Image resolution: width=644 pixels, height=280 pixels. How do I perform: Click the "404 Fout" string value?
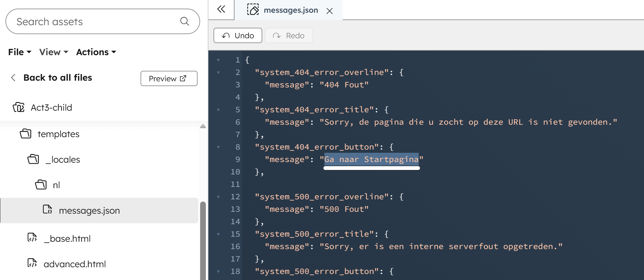pos(344,85)
